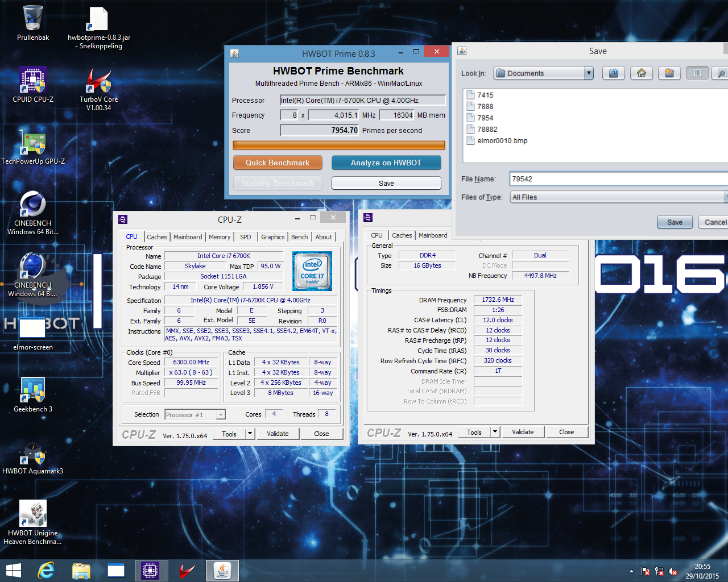Click Analyze on HWBOT button
This screenshot has width=728, height=582.
pos(386,163)
